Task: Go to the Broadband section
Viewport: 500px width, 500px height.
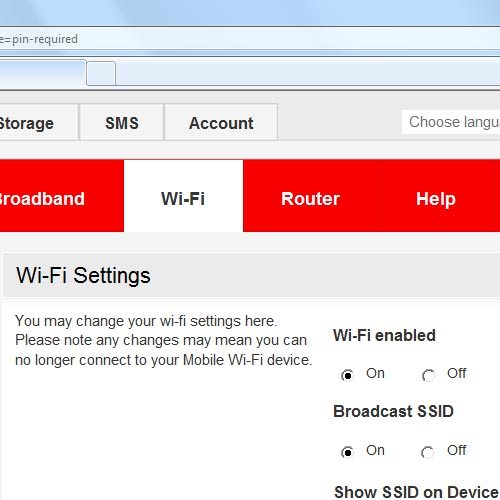Action: click(62, 196)
